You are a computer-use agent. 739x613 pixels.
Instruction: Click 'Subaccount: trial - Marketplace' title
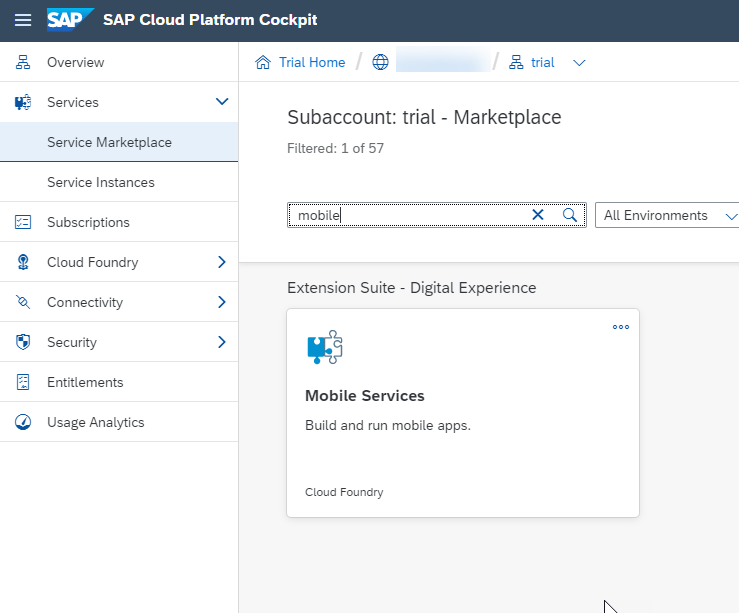point(424,117)
